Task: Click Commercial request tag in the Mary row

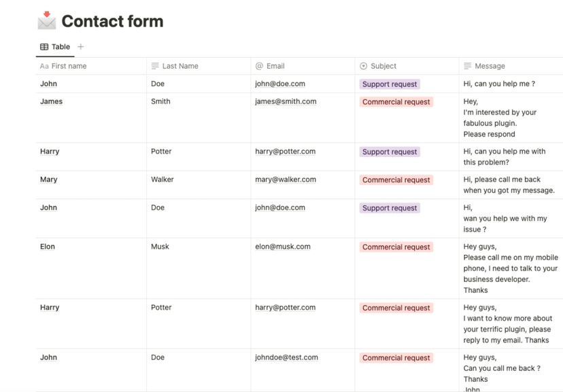Action: click(x=396, y=180)
